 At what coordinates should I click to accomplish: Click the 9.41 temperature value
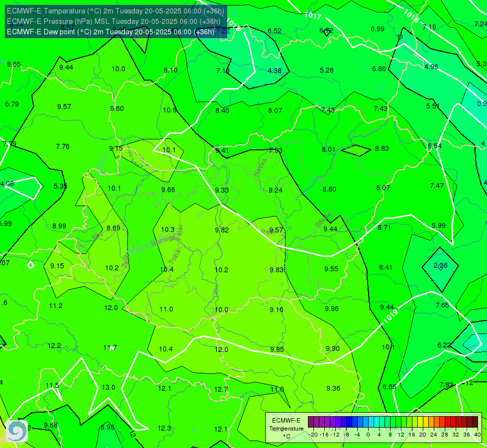(222, 150)
